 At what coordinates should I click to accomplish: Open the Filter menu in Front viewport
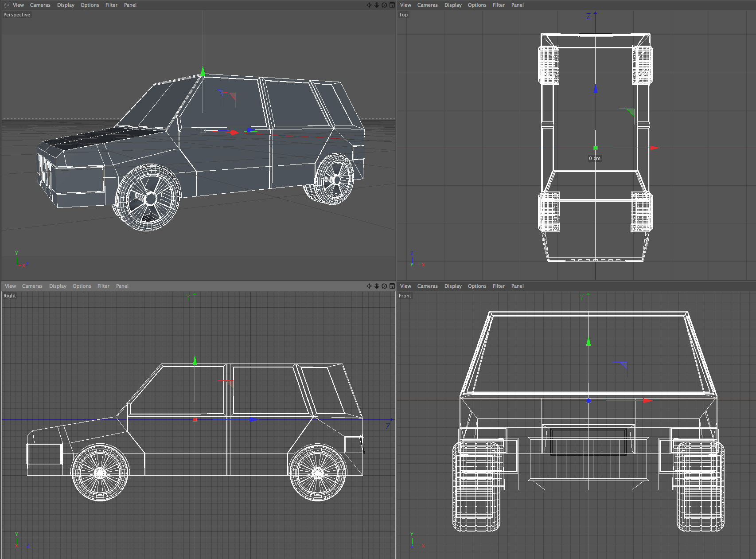499,286
